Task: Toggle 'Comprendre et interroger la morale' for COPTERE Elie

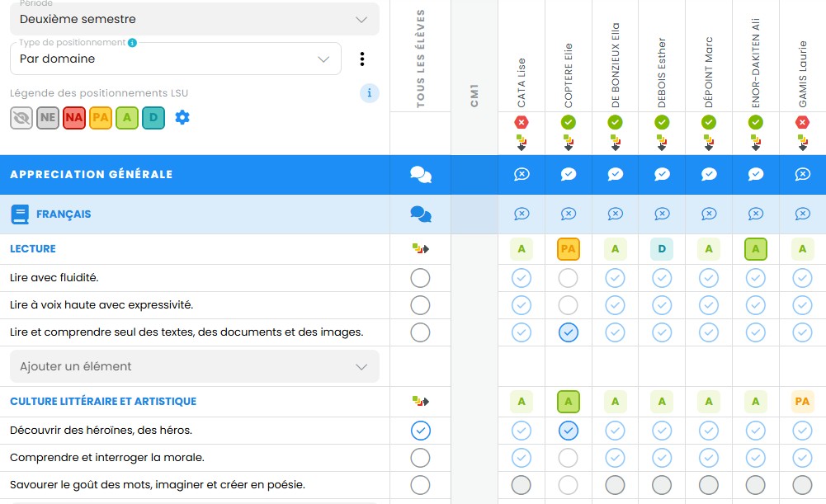Action: (x=569, y=458)
